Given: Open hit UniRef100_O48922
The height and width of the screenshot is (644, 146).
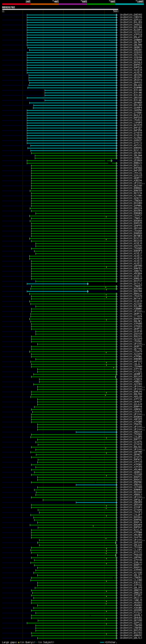Looking at the screenshot, I should point(131,25).
